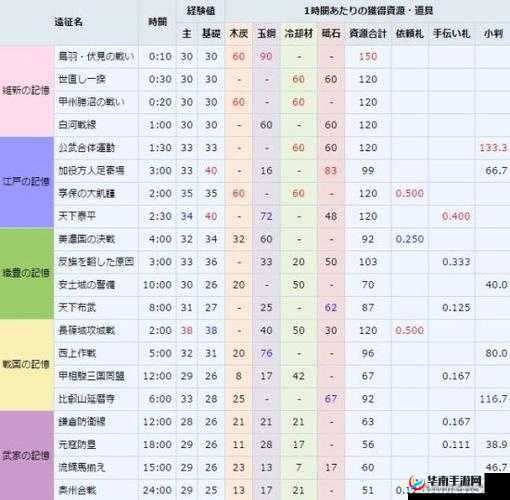Click the 加役方人足寄場 expedition name
The width and height of the screenshot is (510, 500).
92,171
